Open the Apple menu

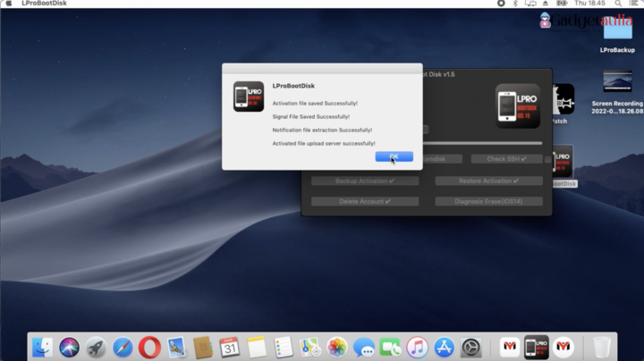pyautogui.click(x=9, y=4)
